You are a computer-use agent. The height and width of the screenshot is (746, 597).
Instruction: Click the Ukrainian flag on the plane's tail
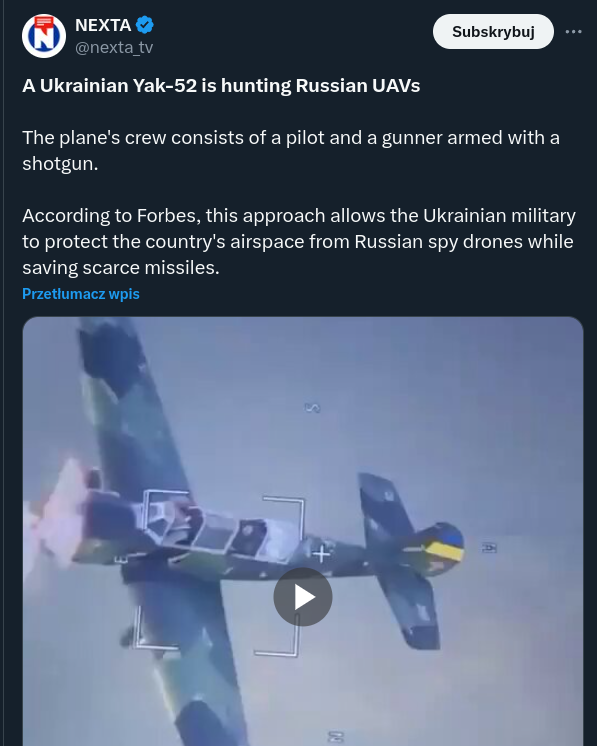[x=444, y=548]
